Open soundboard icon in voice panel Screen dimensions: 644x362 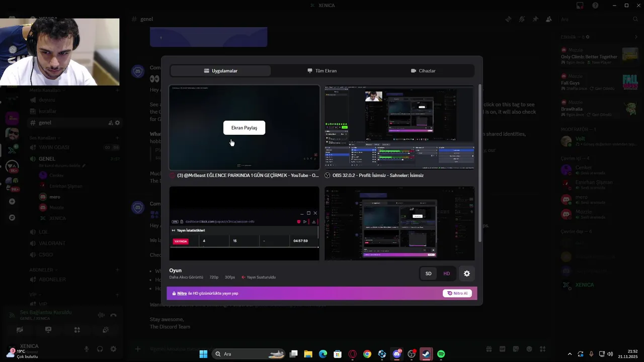[106, 330]
